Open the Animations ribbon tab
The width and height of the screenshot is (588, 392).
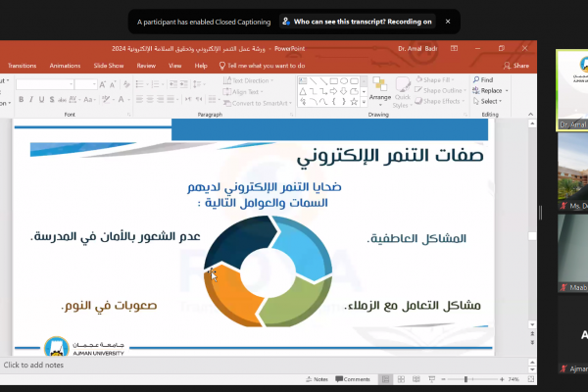[x=65, y=66]
